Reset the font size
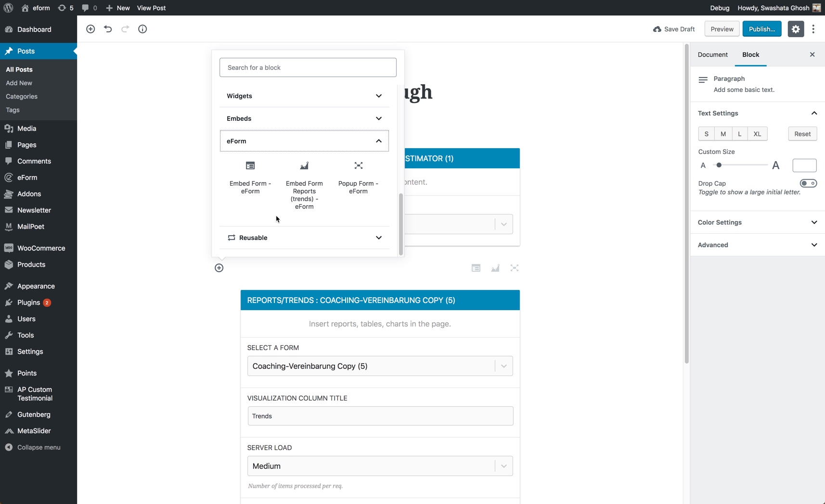Screen dimensions: 825x504 tap(802, 134)
